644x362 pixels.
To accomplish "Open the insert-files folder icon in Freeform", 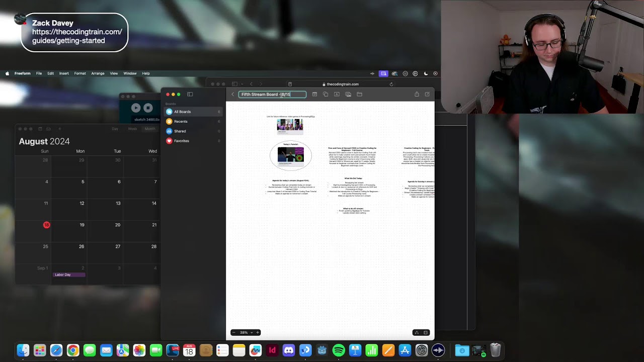I will tap(359, 94).
